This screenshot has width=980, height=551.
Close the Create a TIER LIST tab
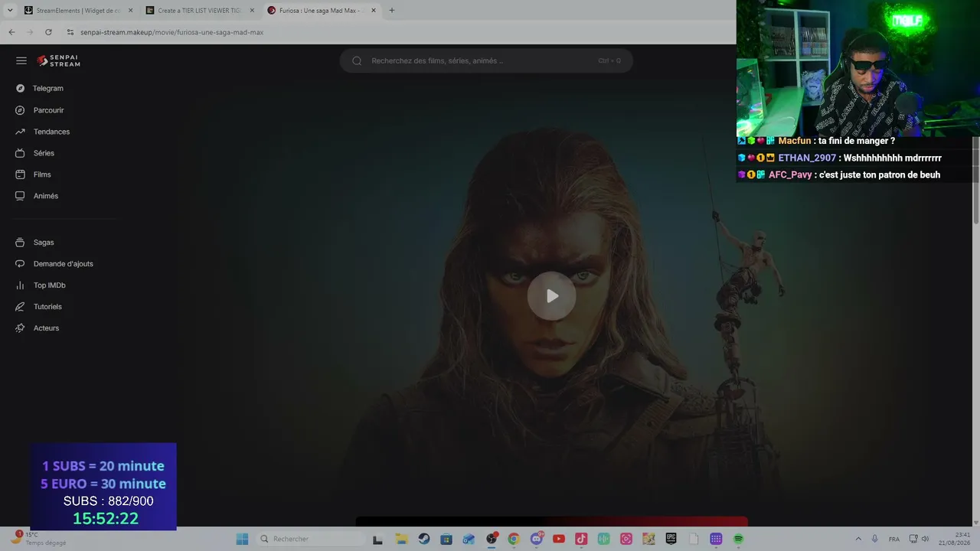coord(252,11)
